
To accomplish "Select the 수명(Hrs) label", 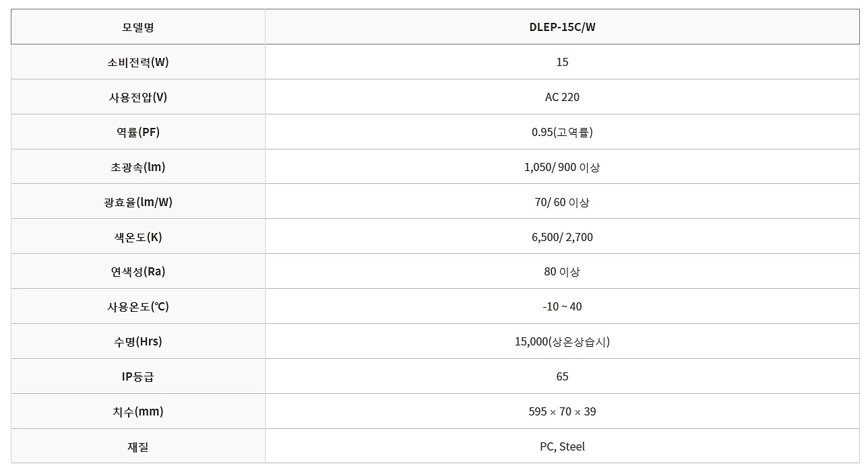I will pyautogui.click(x=138, y=342).
